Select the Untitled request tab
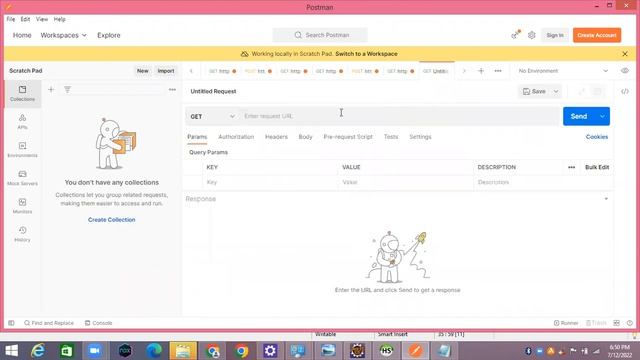This screenshot has height=360, width=640. [436, 71]
